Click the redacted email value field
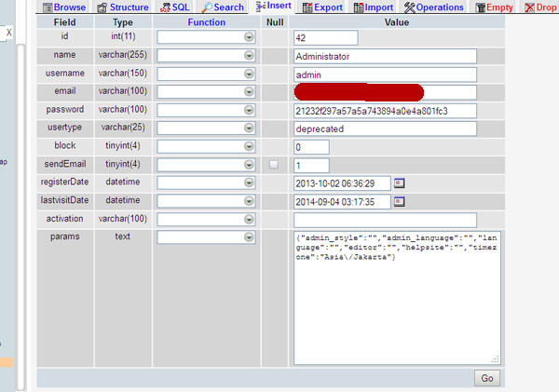Screen dimensions: 559x392 tap(385, 92)
